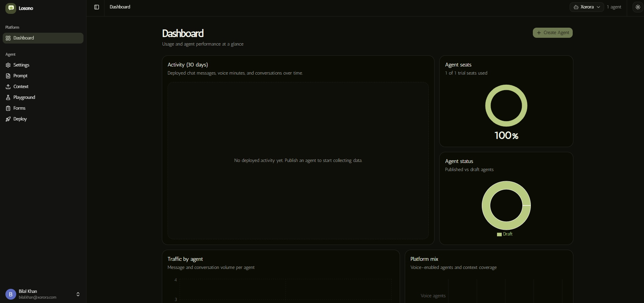Click the Agent status donut chart
644x303 pixels.
click(506, 205)
